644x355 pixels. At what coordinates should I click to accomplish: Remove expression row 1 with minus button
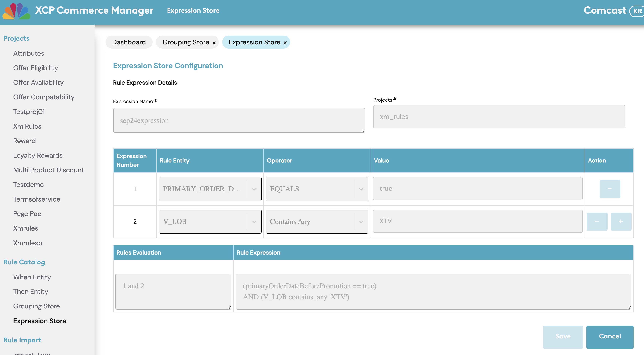click(610, 189)
